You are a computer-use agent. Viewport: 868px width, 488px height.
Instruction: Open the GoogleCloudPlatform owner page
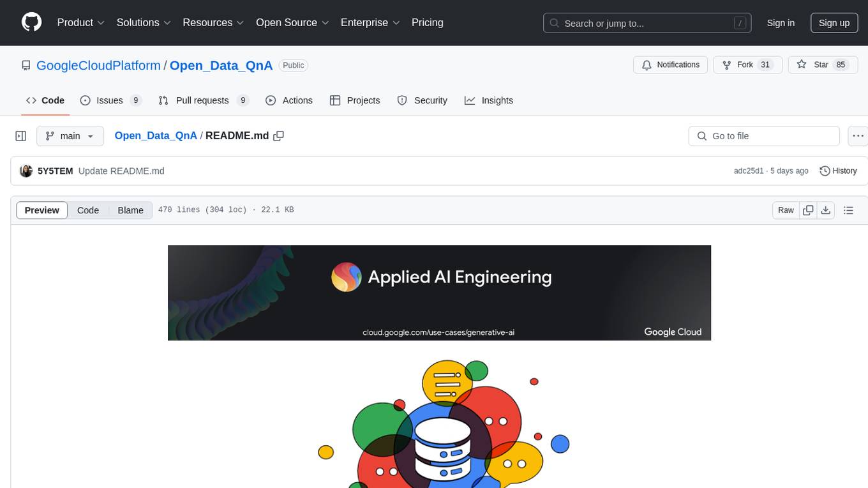pos(98,65)
